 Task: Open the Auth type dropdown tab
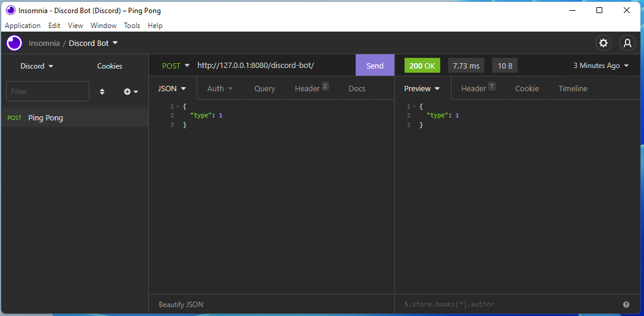220,88
